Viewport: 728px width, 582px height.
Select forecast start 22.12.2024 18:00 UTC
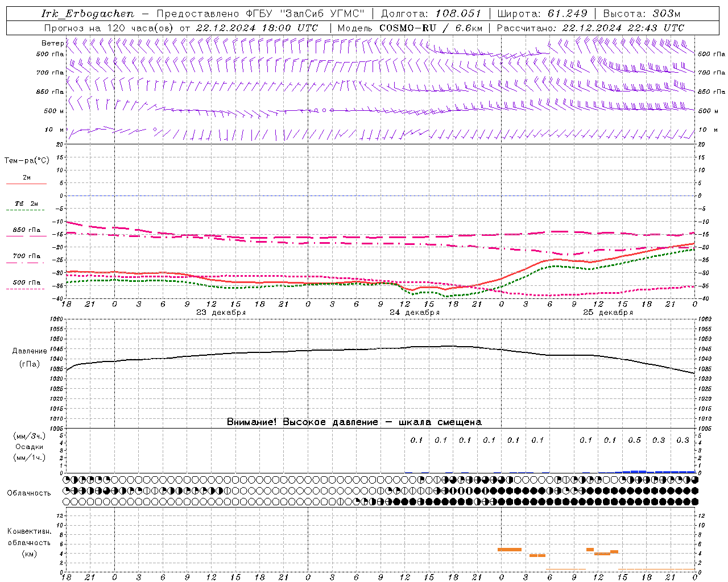[257, 28]
